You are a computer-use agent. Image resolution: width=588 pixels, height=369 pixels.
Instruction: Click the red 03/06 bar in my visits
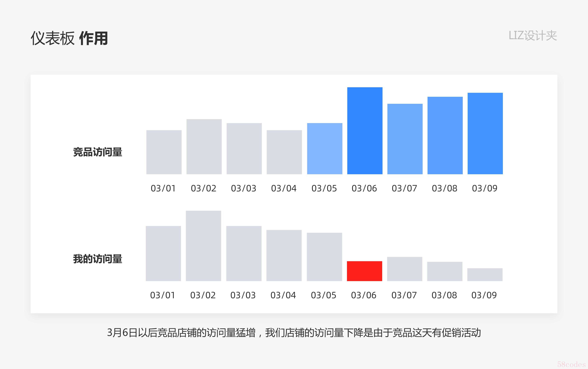pos(364,271)
